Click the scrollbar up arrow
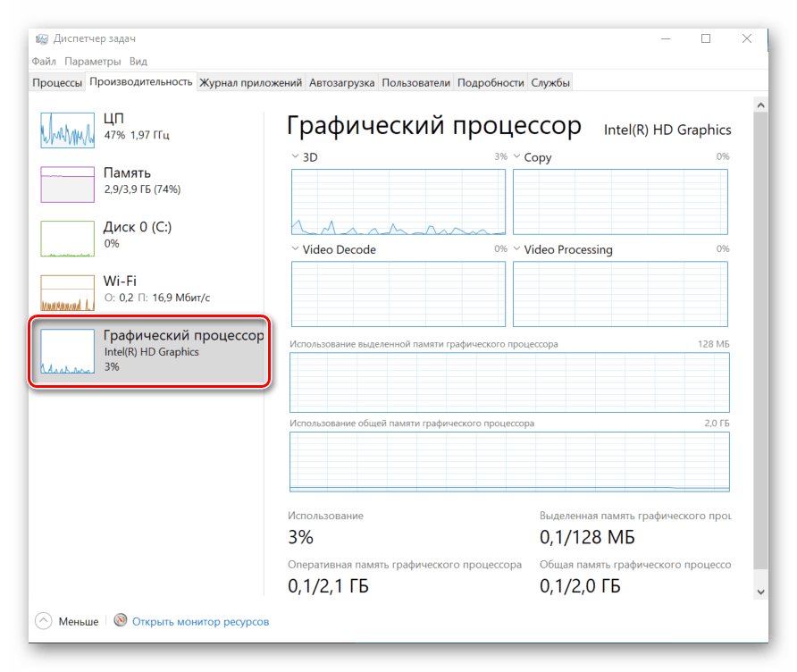The width and height of the screenshot is (797, 672). click(x=760, y=105)
